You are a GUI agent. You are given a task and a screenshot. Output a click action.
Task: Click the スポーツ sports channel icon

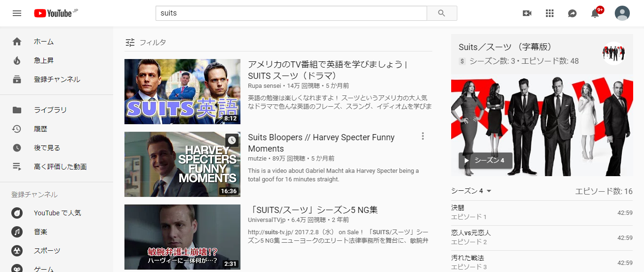coord(17,251)
